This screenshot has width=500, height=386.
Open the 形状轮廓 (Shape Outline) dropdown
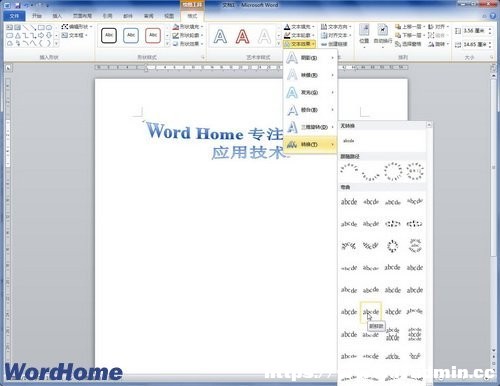(188, 35)
